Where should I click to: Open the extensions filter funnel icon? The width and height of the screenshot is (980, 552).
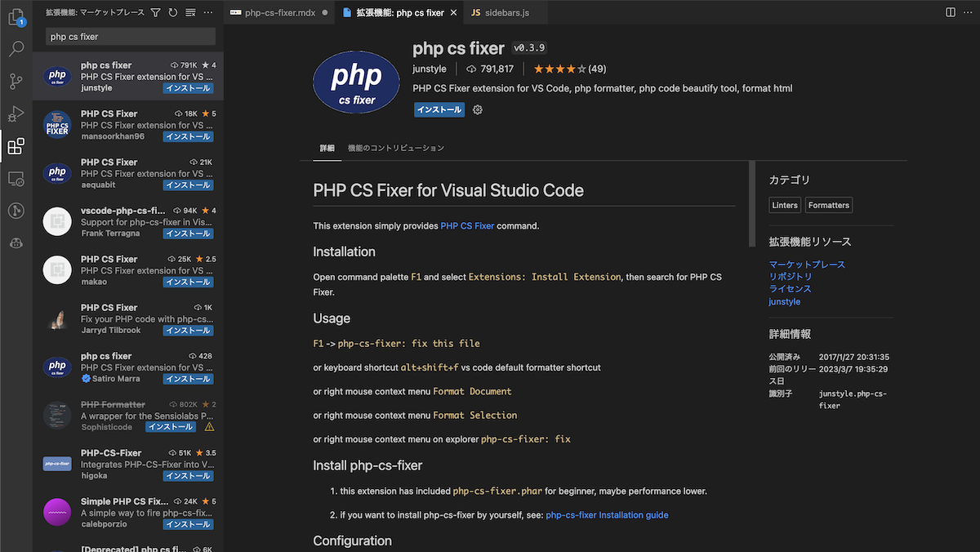coord(154,12)
